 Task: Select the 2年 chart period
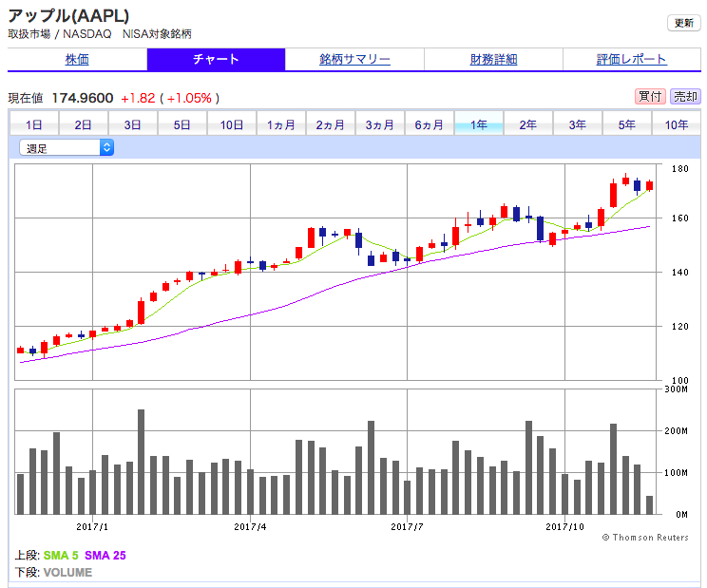528,124
